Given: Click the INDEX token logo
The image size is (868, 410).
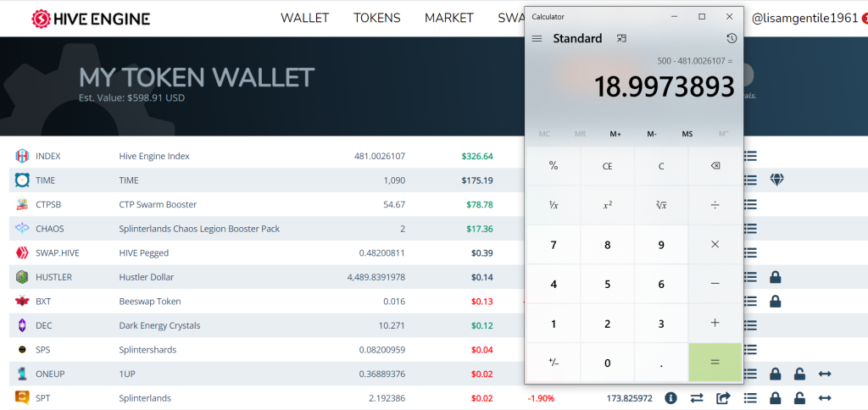Looking at the screenshot, I should 21,156.
